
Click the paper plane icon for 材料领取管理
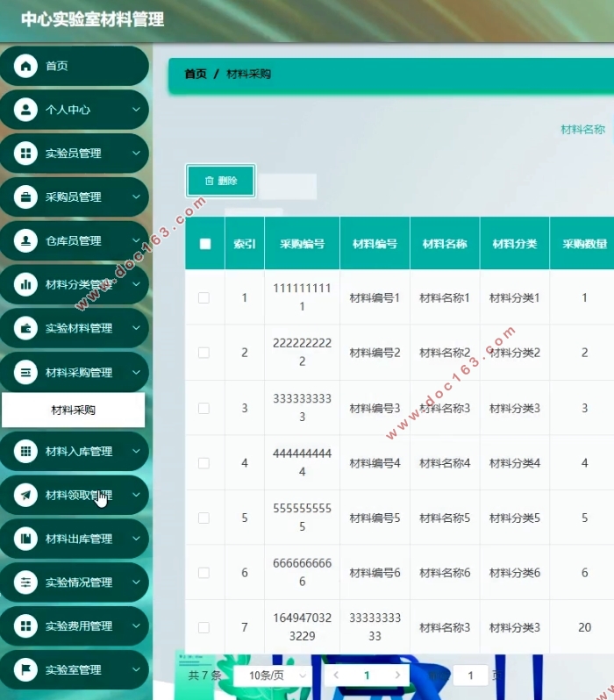click(x=25, y=495)
